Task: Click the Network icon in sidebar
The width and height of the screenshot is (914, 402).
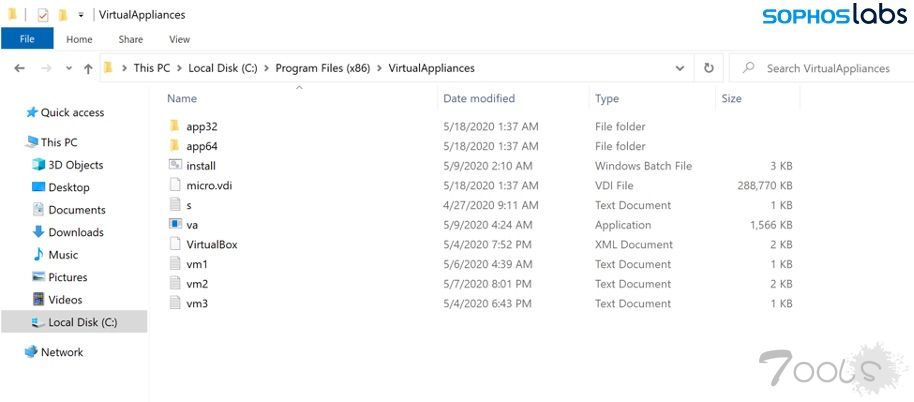Action: coord(31,352)
